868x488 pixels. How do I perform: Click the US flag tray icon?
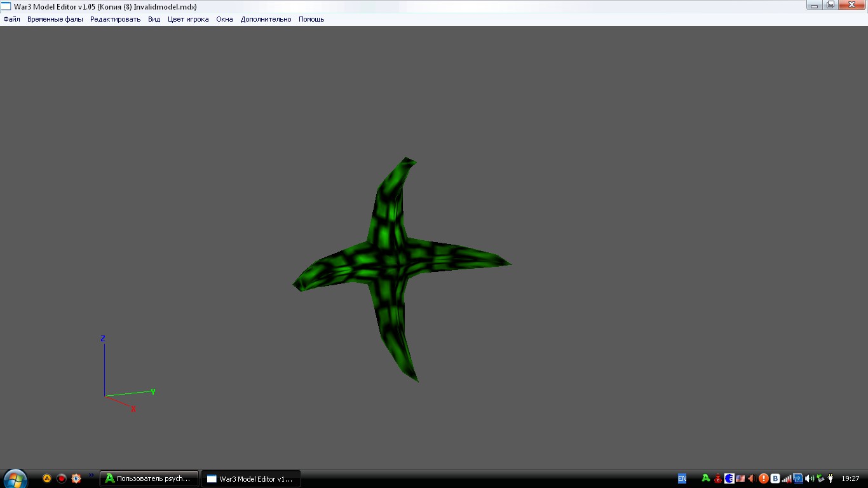pyautogui.click(x=740, y=478)
